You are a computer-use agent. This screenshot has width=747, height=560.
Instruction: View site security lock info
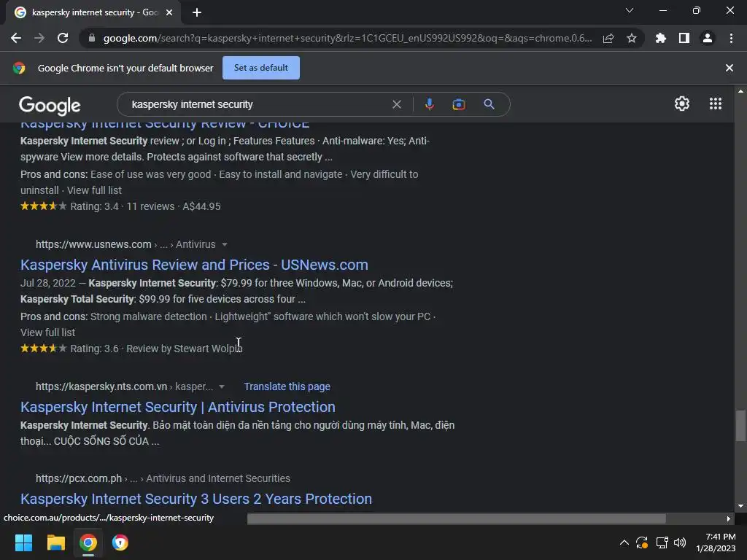pos(92,38)
